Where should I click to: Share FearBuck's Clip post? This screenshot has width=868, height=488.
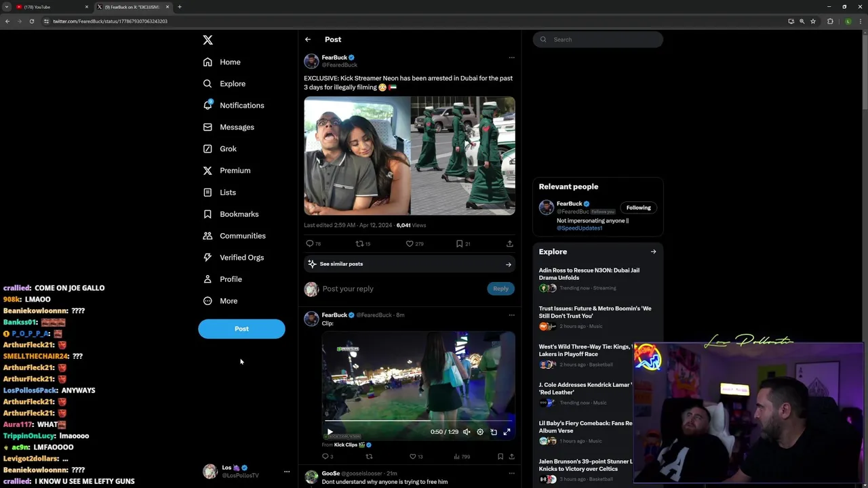coord(511,457)
